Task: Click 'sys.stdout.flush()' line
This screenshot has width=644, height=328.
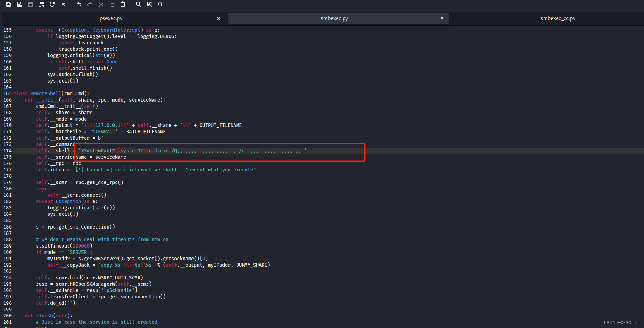Action: coord(73,74)
